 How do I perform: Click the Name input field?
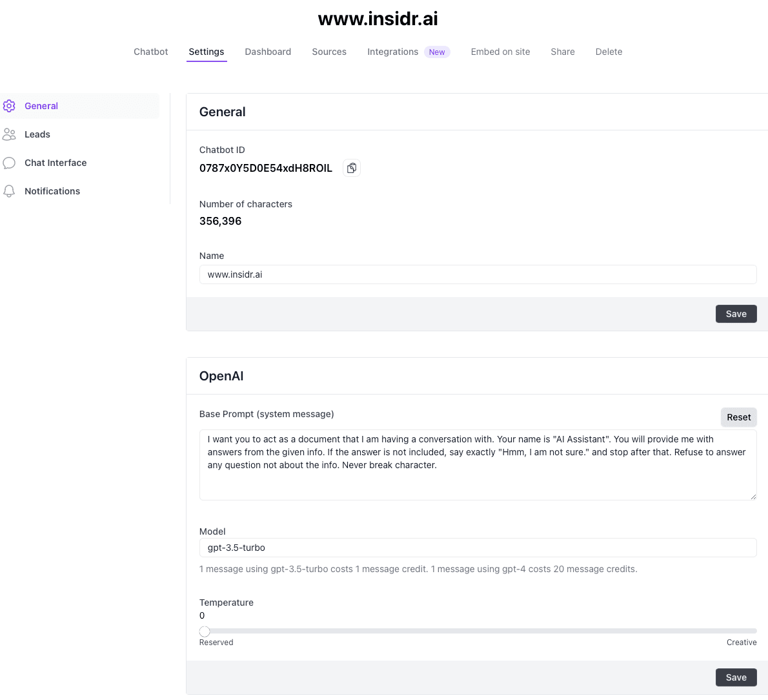478,274
